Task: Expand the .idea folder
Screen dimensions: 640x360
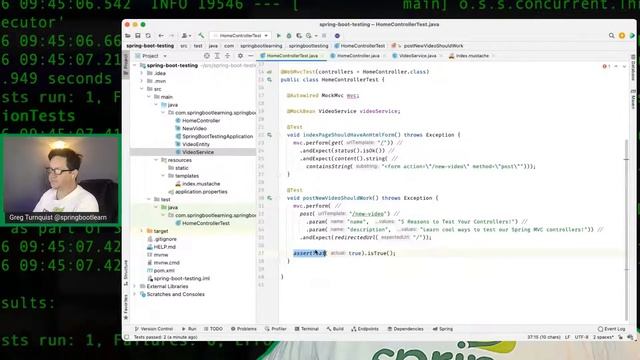Action: coord(142,73)
